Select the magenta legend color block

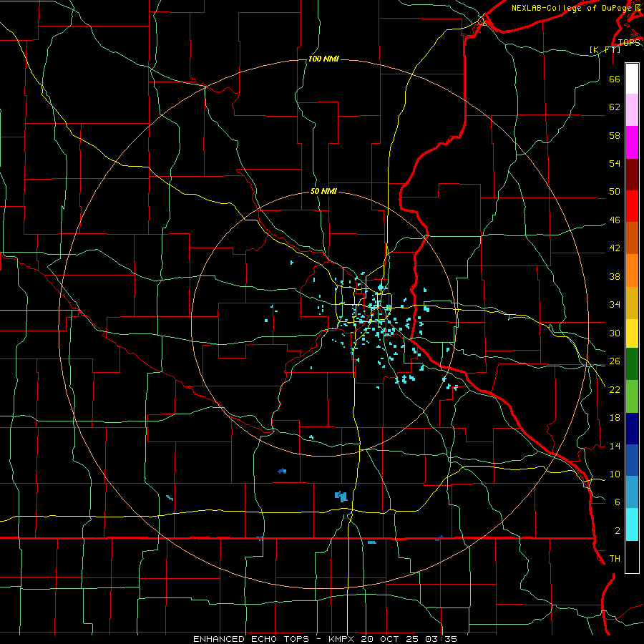pyautogui.click(x=632, y=142)
